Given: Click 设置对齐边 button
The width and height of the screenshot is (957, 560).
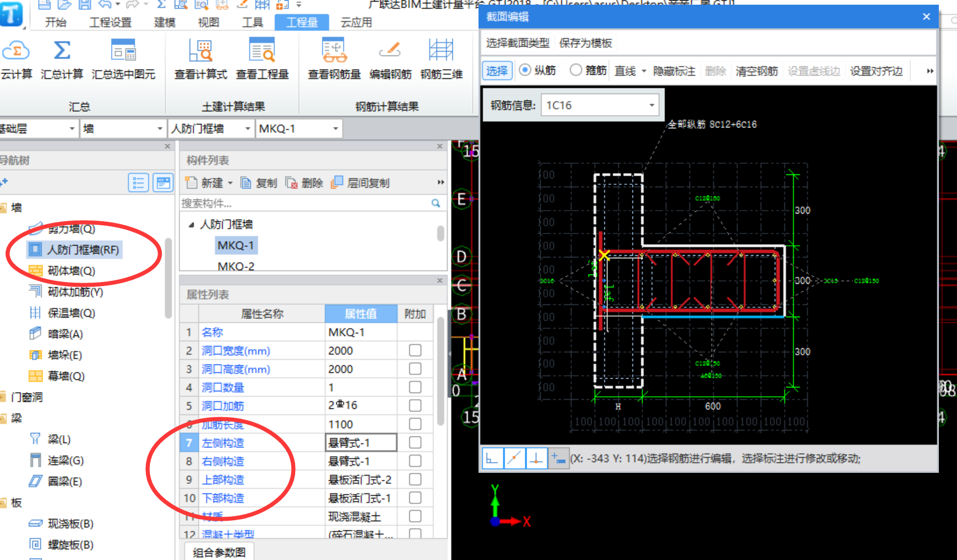Looking at the screenshot, I should [x=876, y=71].
